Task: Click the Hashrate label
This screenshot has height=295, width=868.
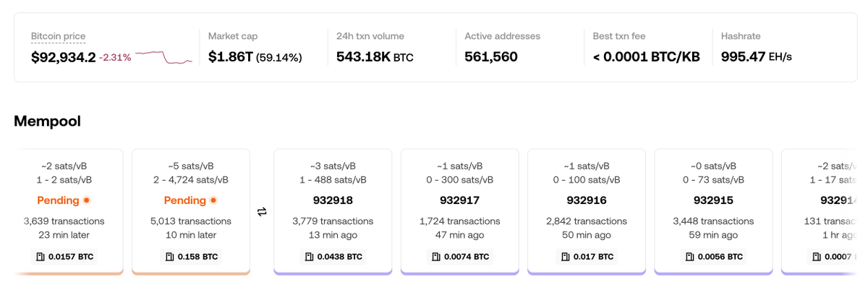Action: pyautogui.click(x=741, y=36)
